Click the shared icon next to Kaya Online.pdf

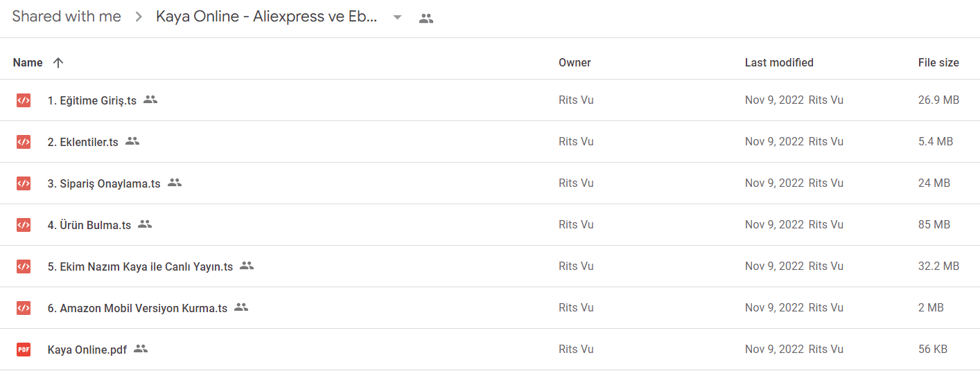[141, 349]
